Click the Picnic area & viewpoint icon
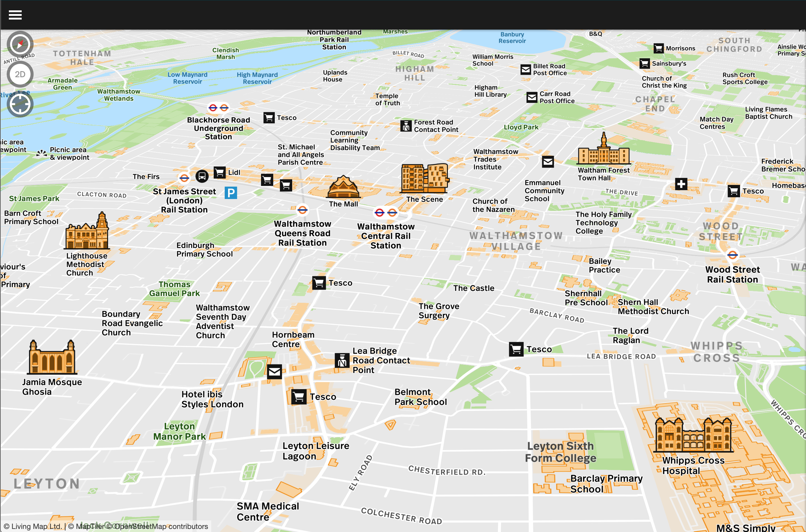 (42, 154)
